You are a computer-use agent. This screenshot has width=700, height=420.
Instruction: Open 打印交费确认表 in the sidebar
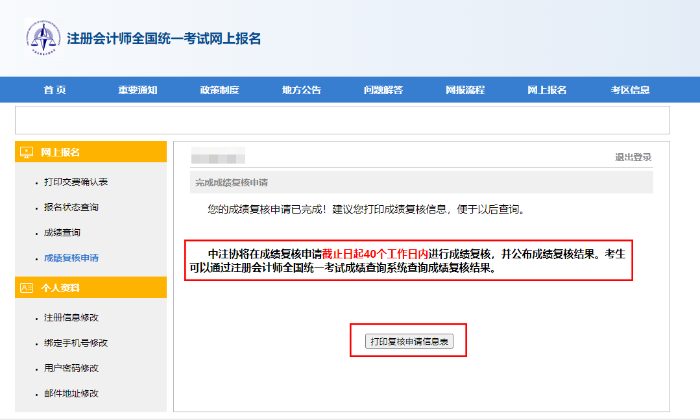pos(76,182)
